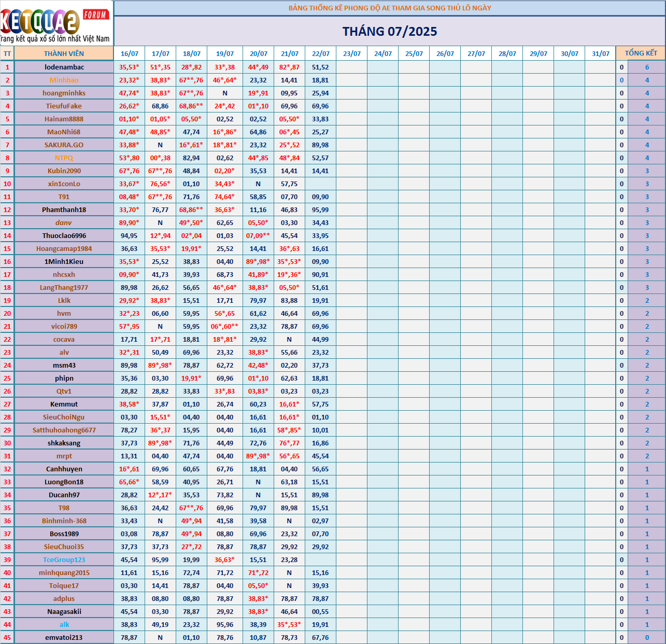666x644 pixels.
Task: Click member name hoangminhks
Action: pos(64,93)
